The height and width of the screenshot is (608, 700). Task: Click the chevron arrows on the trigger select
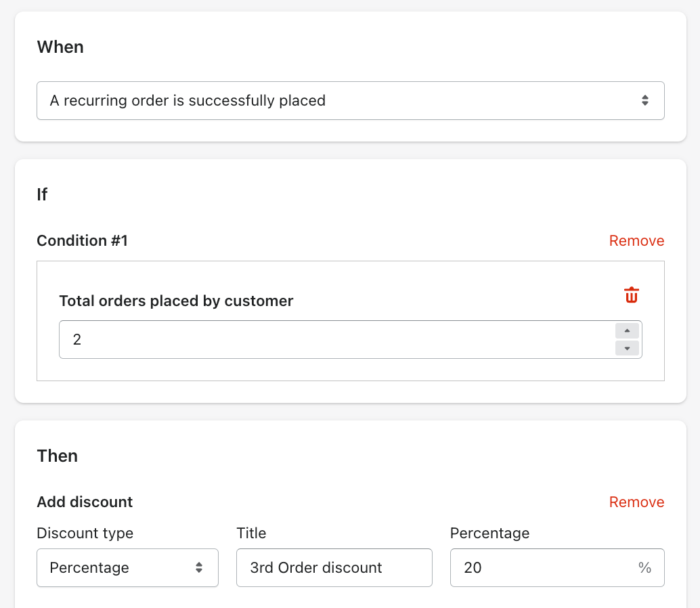pos(644,101)
